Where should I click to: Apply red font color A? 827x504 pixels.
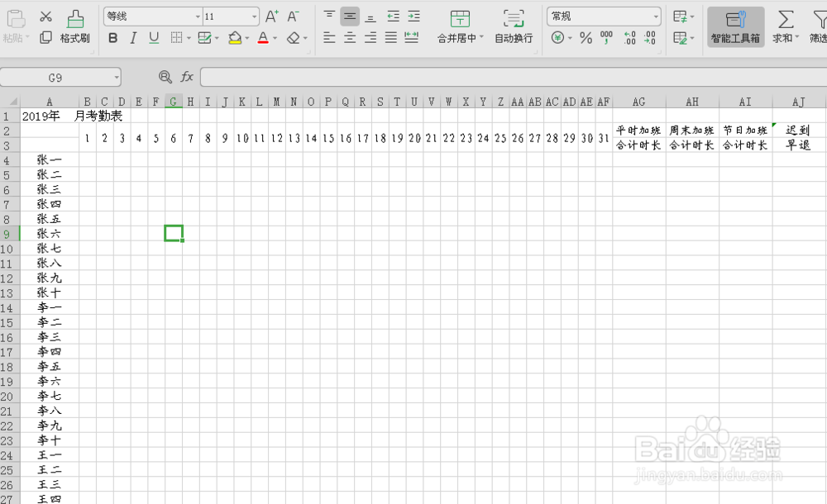point(263,38)
